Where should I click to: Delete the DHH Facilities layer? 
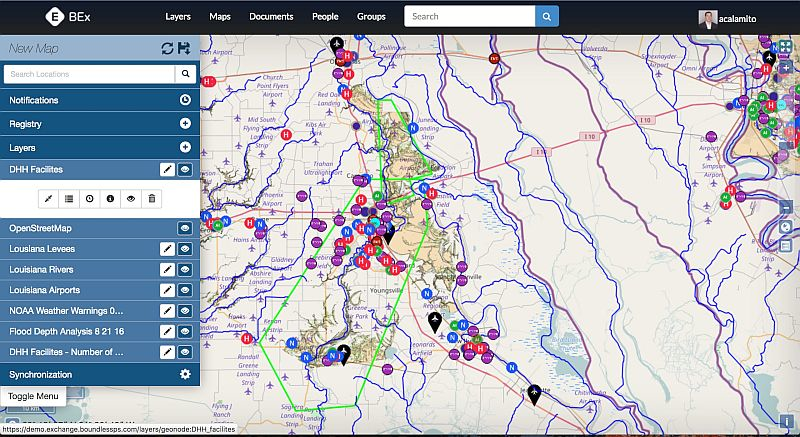tap(152, 199)
